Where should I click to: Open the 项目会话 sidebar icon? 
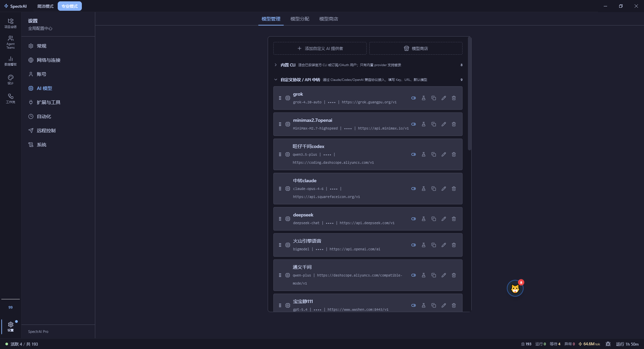pos(10,23)
